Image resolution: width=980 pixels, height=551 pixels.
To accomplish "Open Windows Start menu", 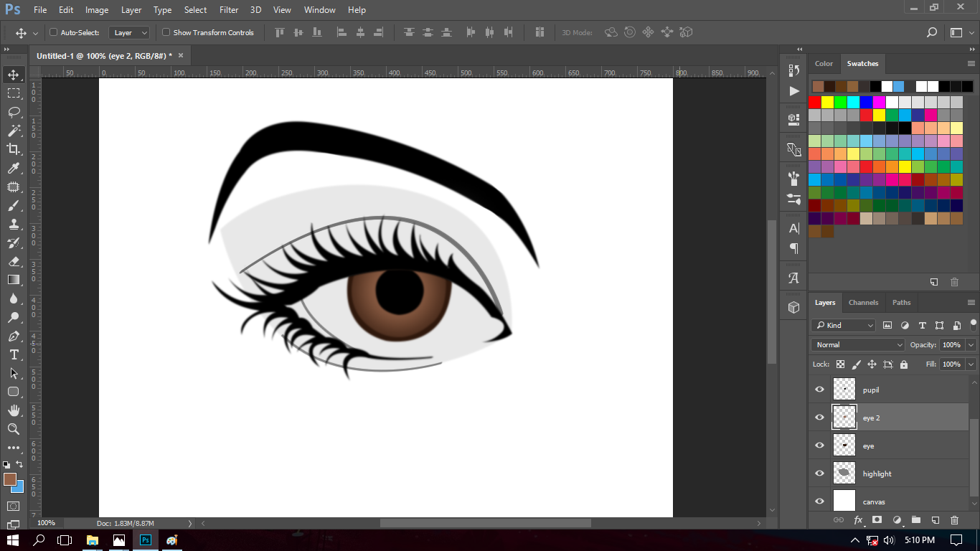I will point(13,540).
